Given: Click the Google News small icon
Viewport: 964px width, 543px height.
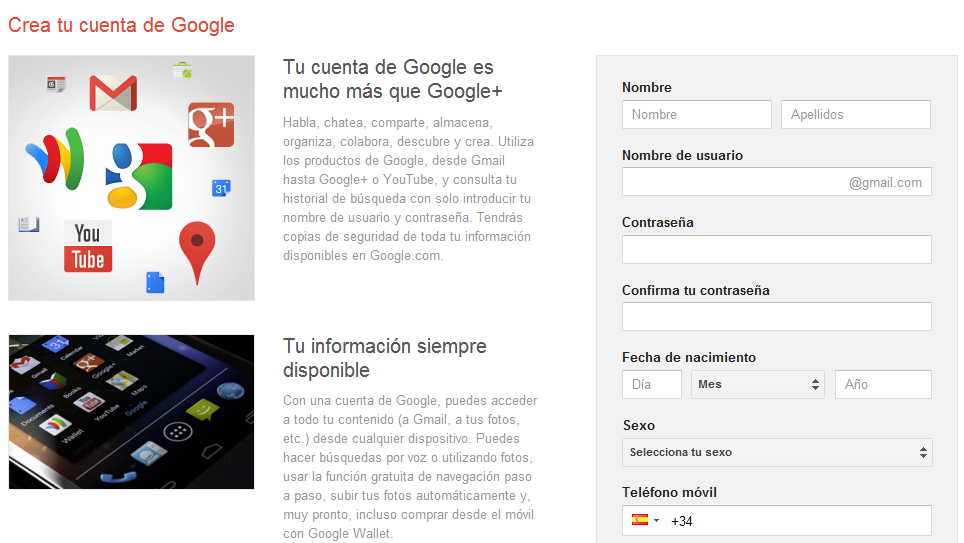Looking at the screenshot, I should (x=56, y=84).
